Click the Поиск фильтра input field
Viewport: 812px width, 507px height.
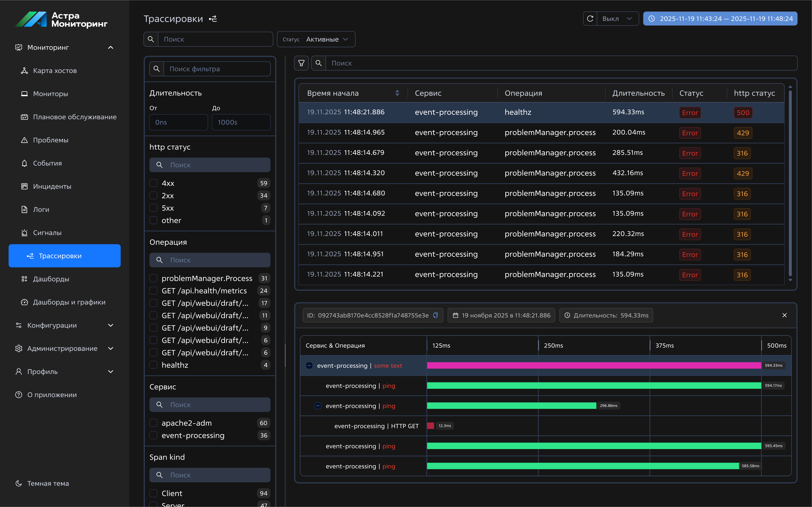216,69
